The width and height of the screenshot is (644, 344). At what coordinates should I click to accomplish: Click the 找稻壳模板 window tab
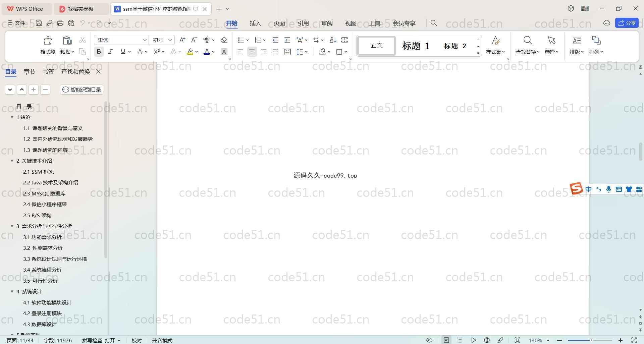[x=81, y=9]
